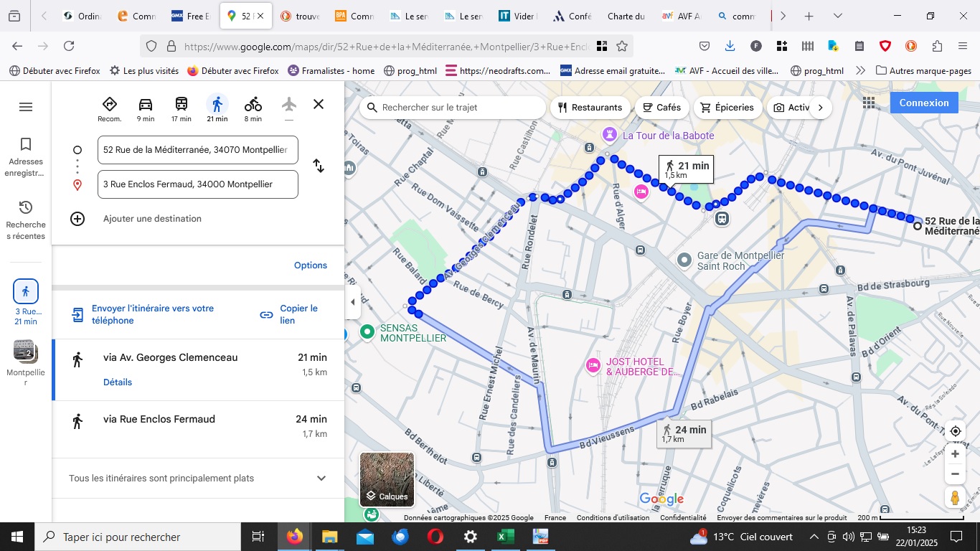This screenshot has width=980, height=551.
Task: Click the blue Connexion button
Action: tap(924, 103)
